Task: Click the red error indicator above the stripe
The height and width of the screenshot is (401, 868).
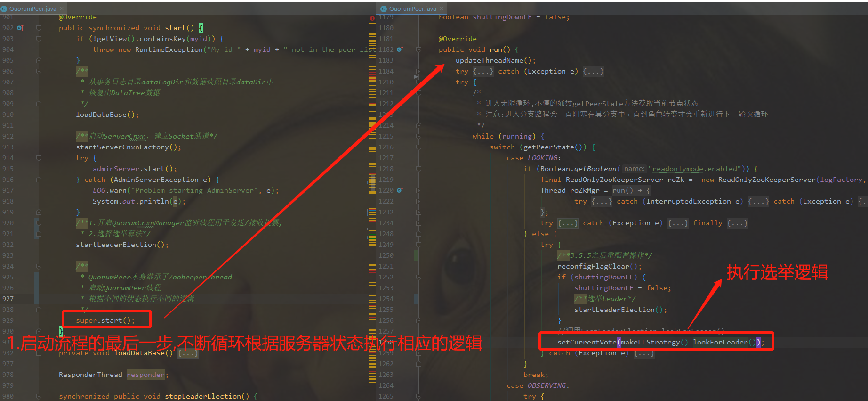Action: 372,18
